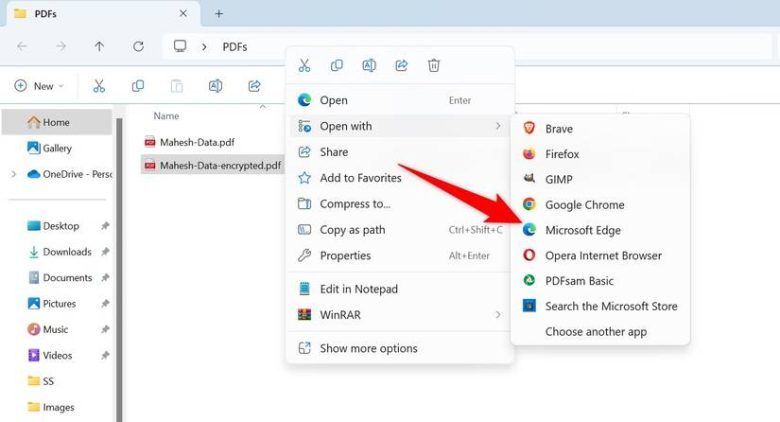The height and width of the screenshot is (422, 780).
Task: Click the Copy icon in context menu
Action: click(337, 66)
